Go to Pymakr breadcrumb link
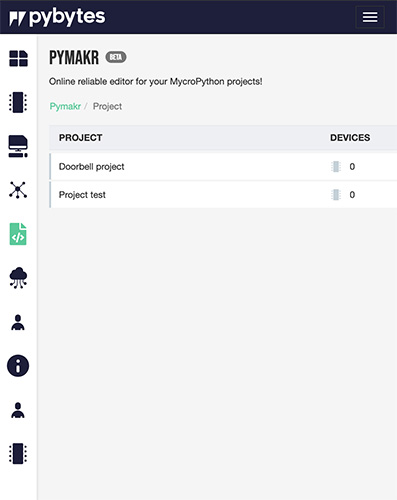Screen dimensions: 397x500 point(65,106)
